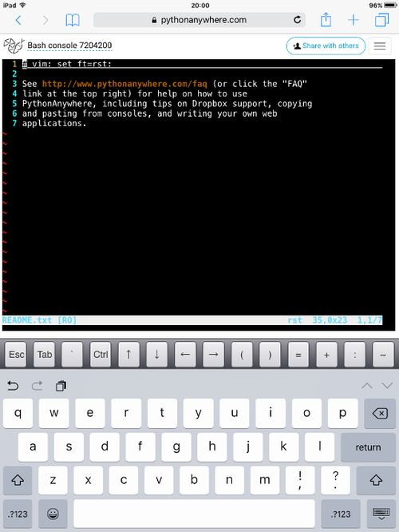The width and height of the screenshot is (399, 532).
Task: Tap the Safari forward arrow
Action: pos(45,20)
